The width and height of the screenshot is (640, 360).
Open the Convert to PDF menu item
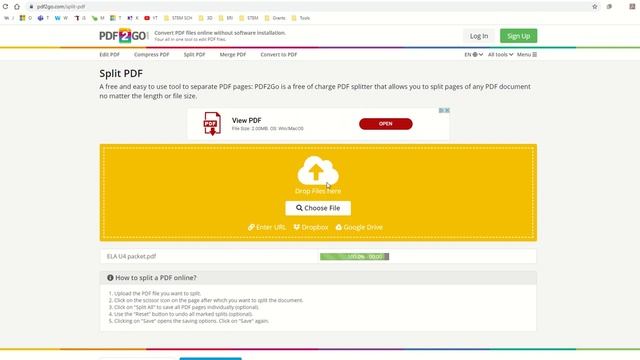point(279,54)
